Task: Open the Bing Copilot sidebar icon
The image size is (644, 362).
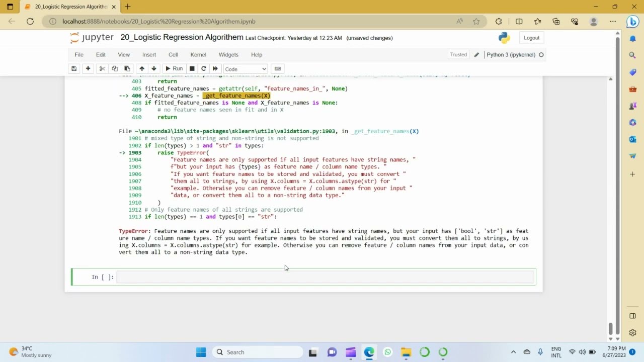Action: pos(633,22)
